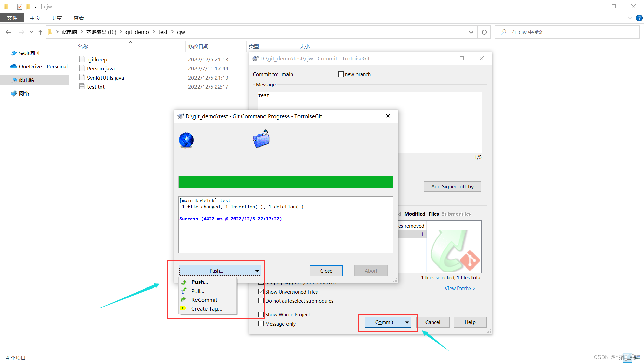The width and height of the screenshot is (644, 363).
Task: Click the Push entry in the dropdown menu
Action: point(199,282)
